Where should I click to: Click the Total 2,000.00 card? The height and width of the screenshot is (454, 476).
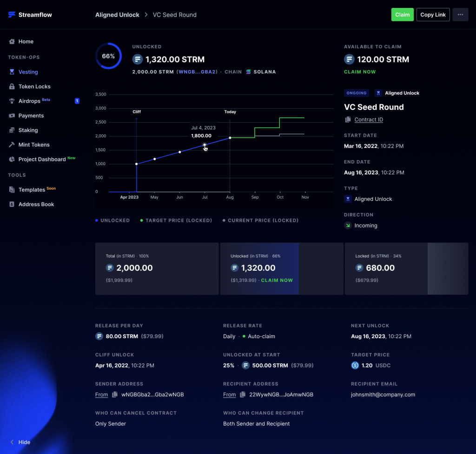[157, 268]
